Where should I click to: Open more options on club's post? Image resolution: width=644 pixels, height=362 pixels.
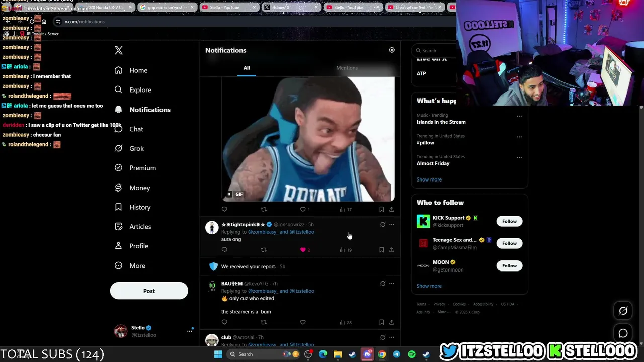coord(392,337)
